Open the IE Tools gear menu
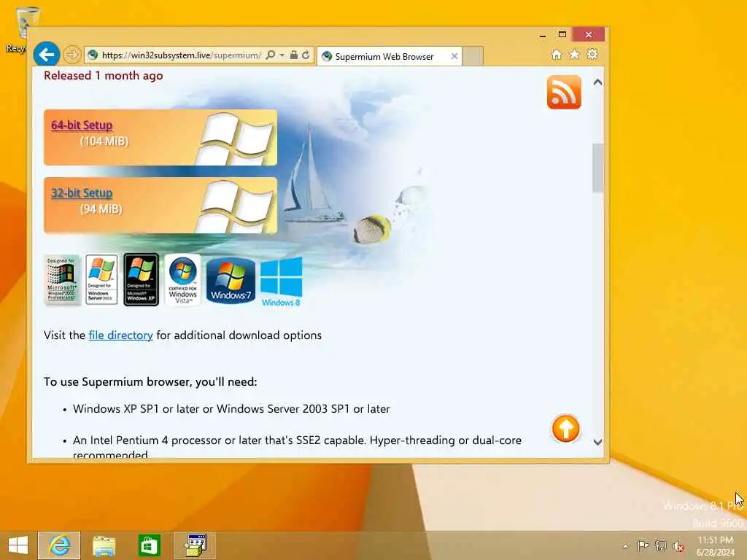The image size is (747, 560). tap(592, 54)
